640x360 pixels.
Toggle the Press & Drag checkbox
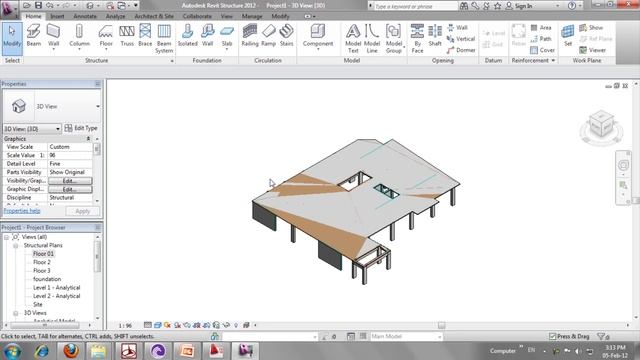tap(553, 336)
